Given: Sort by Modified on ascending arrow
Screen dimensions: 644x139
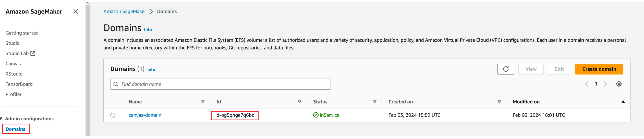Looking at the screenshot, I should [623, 102].
